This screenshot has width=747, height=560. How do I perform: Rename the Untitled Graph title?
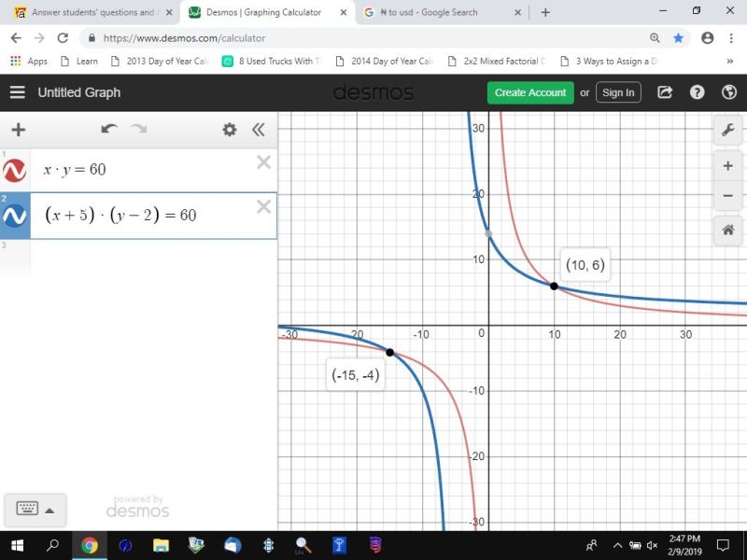tap(79, 92)
